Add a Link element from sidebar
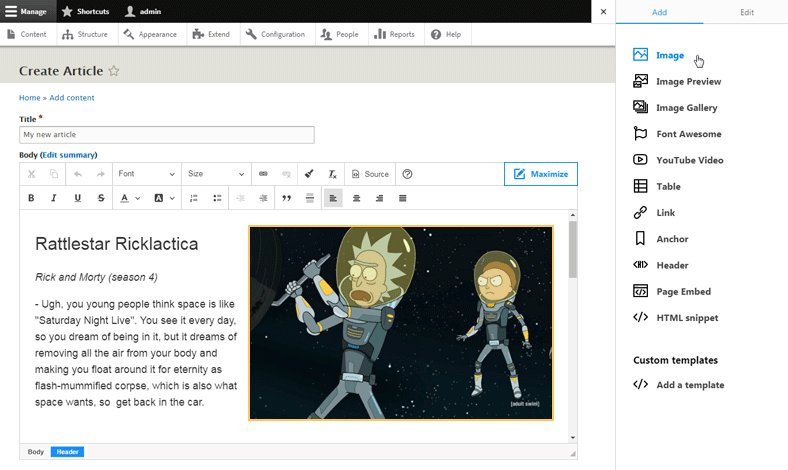The height and width of the screenshot is (470, 788). (654, 213)
